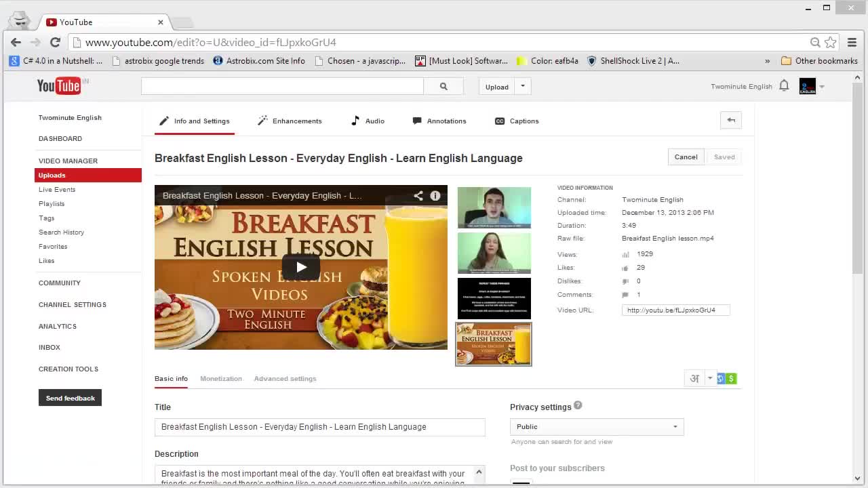
Task: Switch to the Enhancements tab
Action: pos(290,121)
